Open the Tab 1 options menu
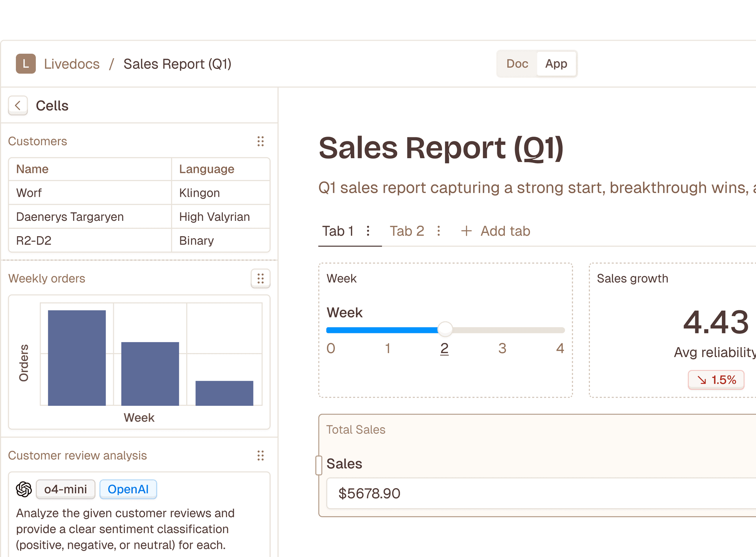The image size is (756, 557). point(368,231)
